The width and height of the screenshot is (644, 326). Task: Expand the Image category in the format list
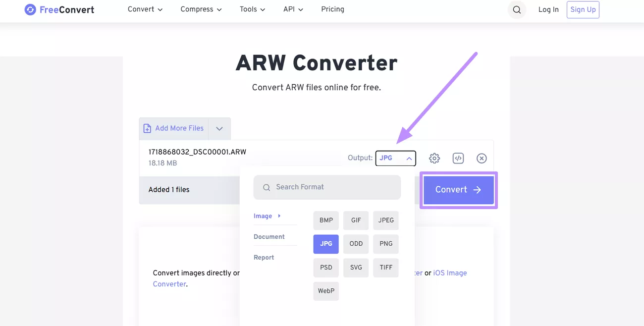[262, 216]
